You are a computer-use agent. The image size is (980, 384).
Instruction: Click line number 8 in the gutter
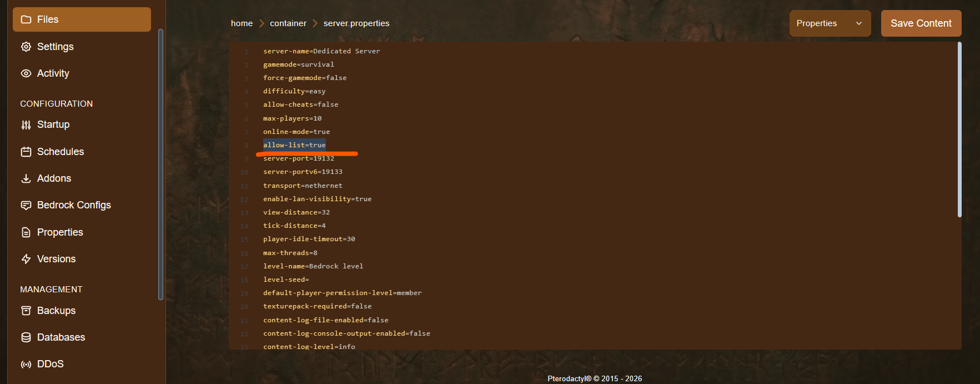tap(247, 146)
